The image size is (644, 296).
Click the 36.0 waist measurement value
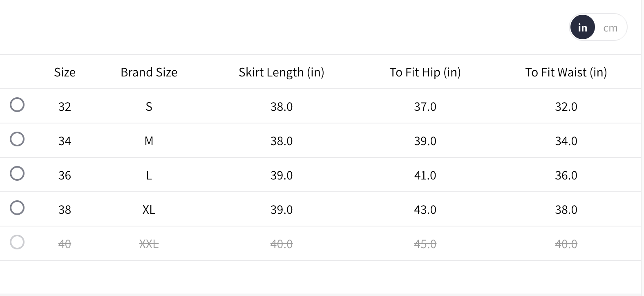click(566, 175)
